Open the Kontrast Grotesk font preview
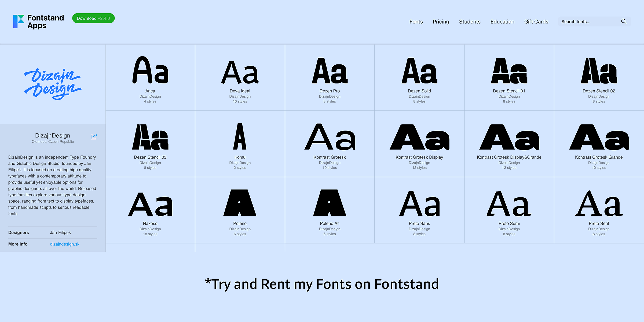Viewport: 644px width, 322px height. point(330,144)
